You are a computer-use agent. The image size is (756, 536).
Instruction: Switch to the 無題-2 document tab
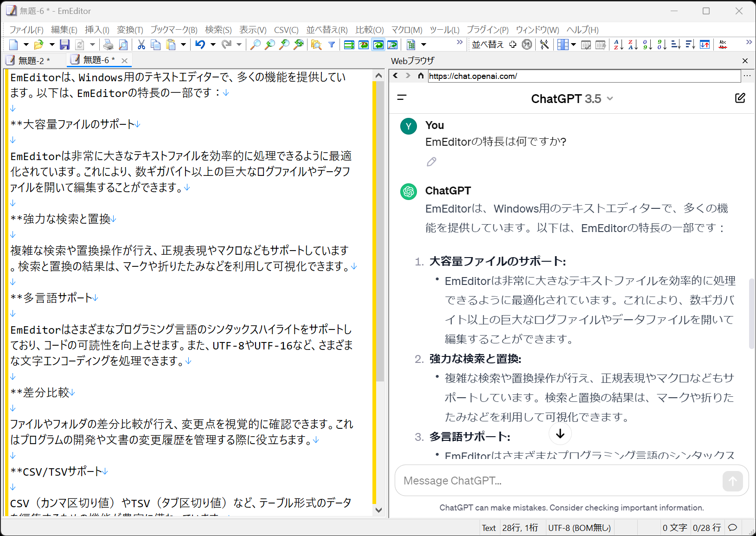click(32, 60)
